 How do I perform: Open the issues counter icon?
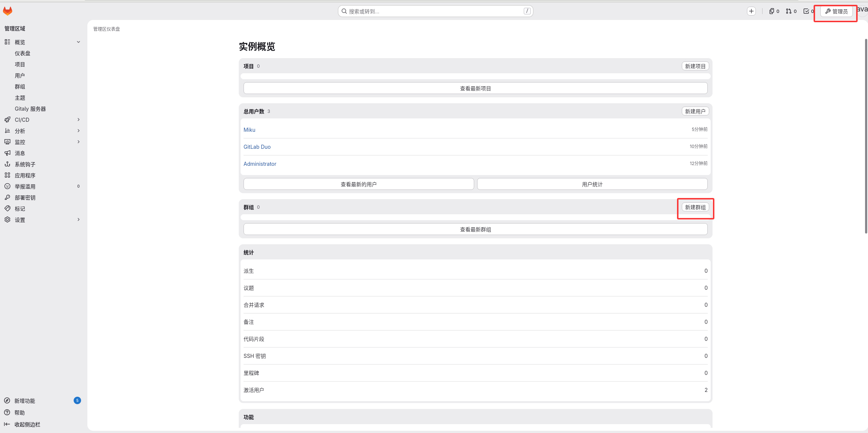[x=774, y=11]
